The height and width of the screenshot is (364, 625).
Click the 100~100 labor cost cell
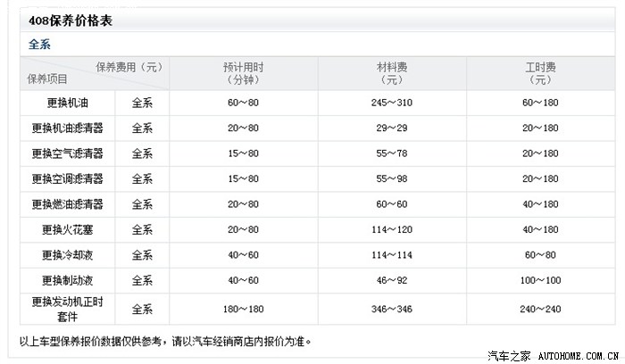[x=540, y=281]
